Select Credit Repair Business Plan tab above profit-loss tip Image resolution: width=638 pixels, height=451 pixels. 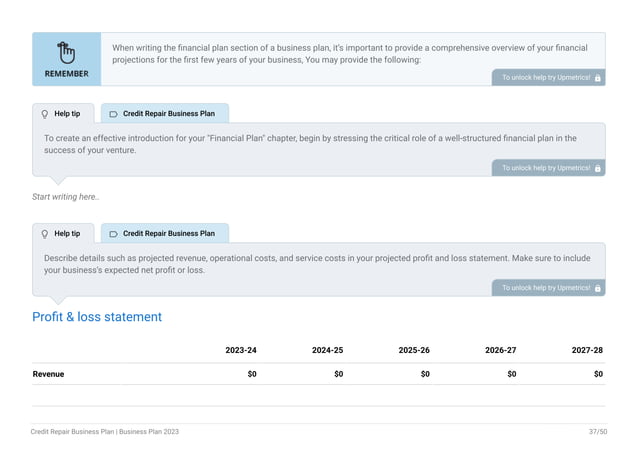164,233
